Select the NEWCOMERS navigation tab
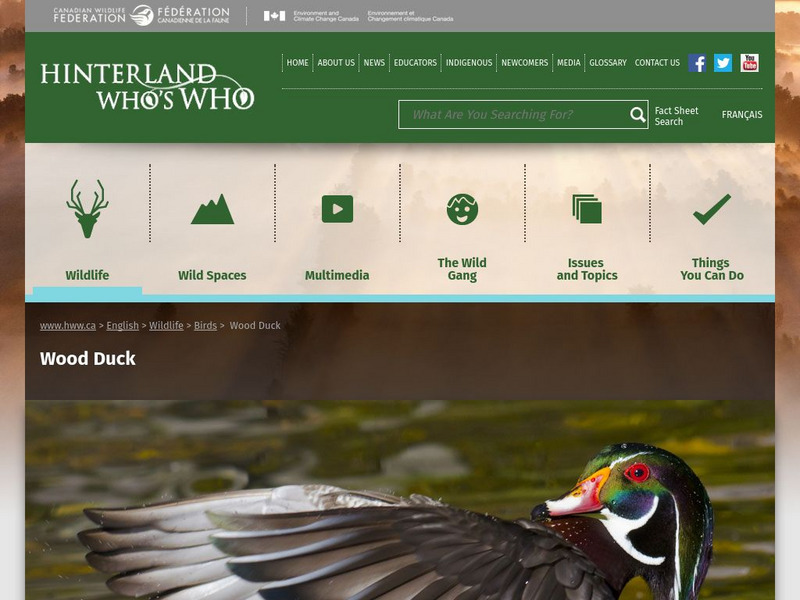800x600 pixels. (524, 62)
